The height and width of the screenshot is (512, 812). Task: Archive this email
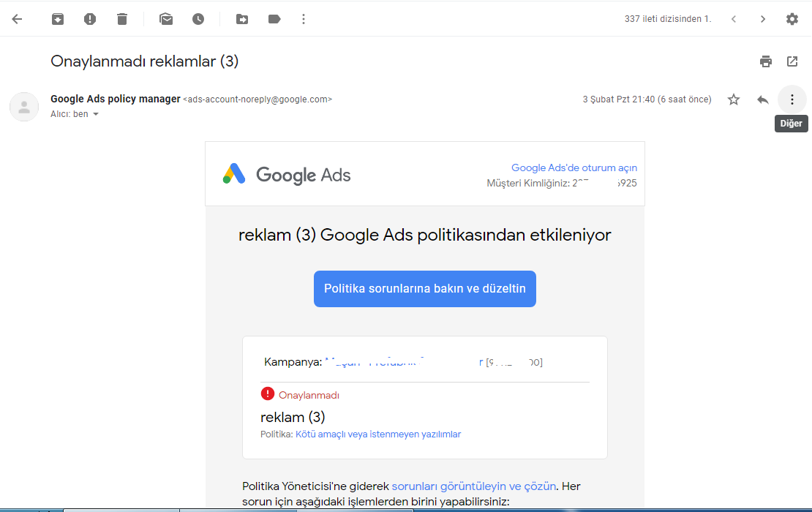point(58,19)
